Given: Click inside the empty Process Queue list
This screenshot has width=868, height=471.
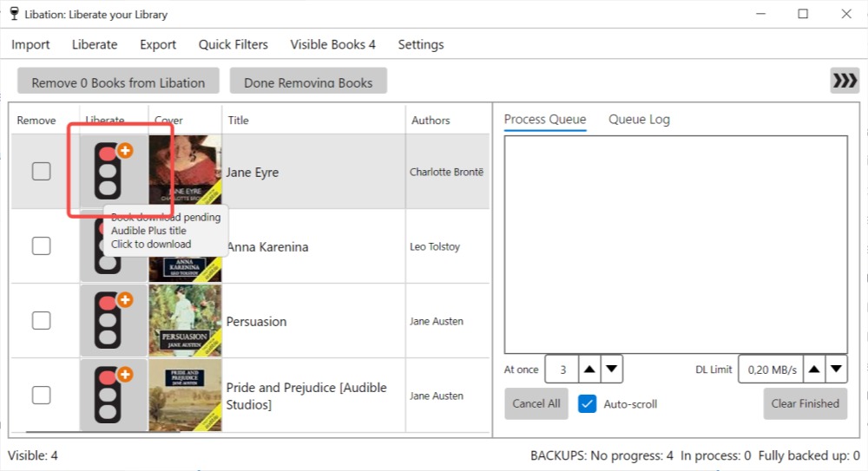Looking at the screenshot, I should coord(676,244).
